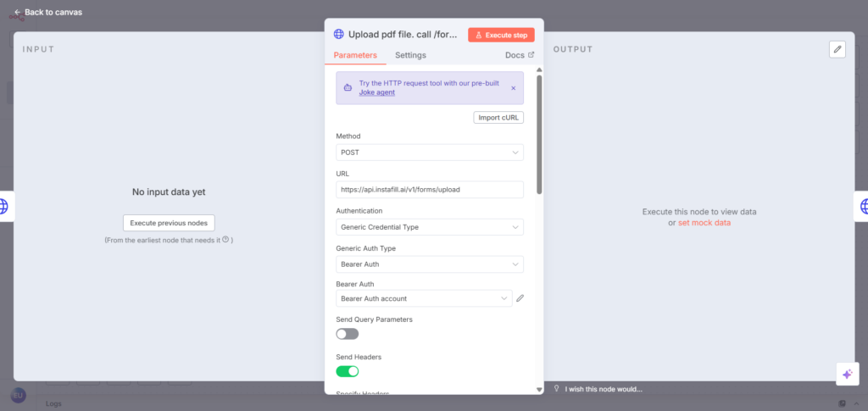
Task: Switch to the Settings tab
Action: [410, 55]
